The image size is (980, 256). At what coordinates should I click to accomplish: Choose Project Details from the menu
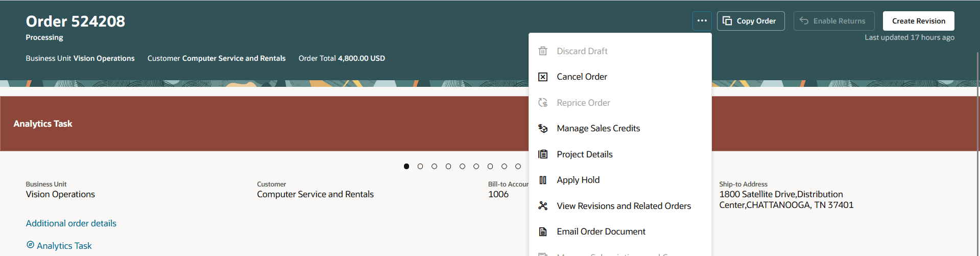coord(620,154)
